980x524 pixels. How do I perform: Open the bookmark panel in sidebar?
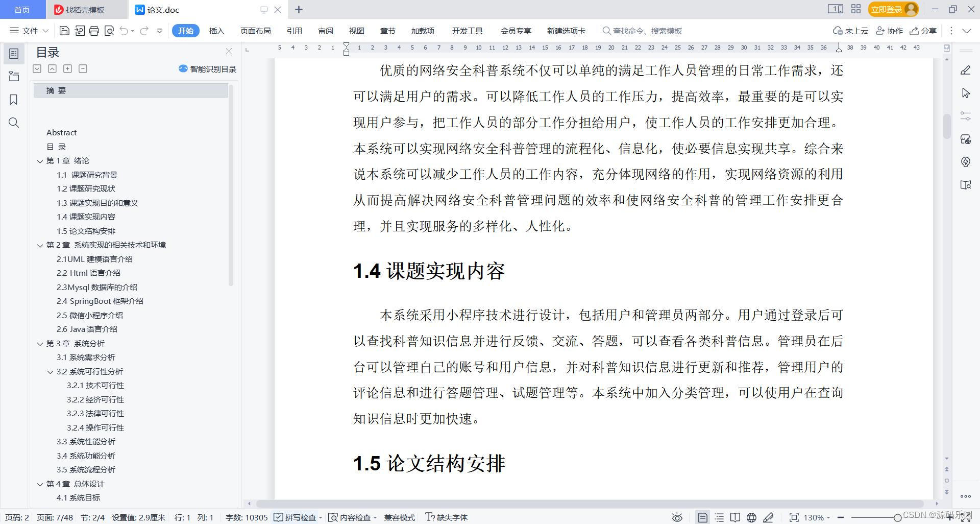coord(14,100)
